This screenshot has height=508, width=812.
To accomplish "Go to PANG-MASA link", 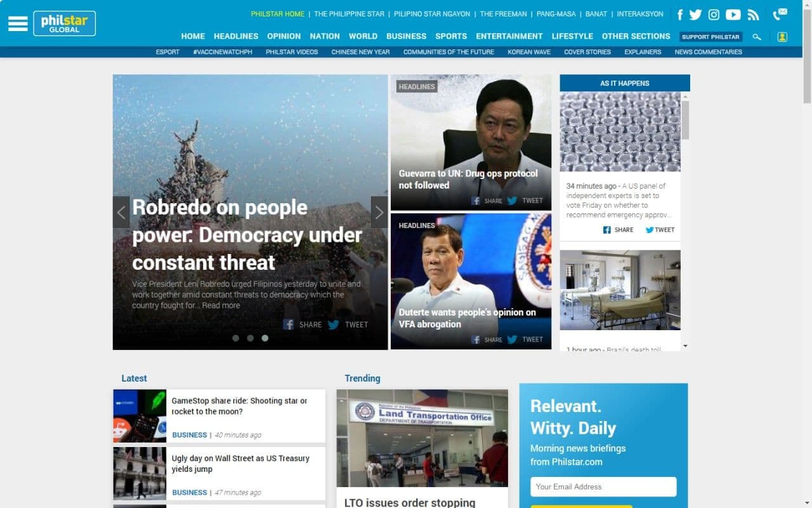I will pos(556,14).
